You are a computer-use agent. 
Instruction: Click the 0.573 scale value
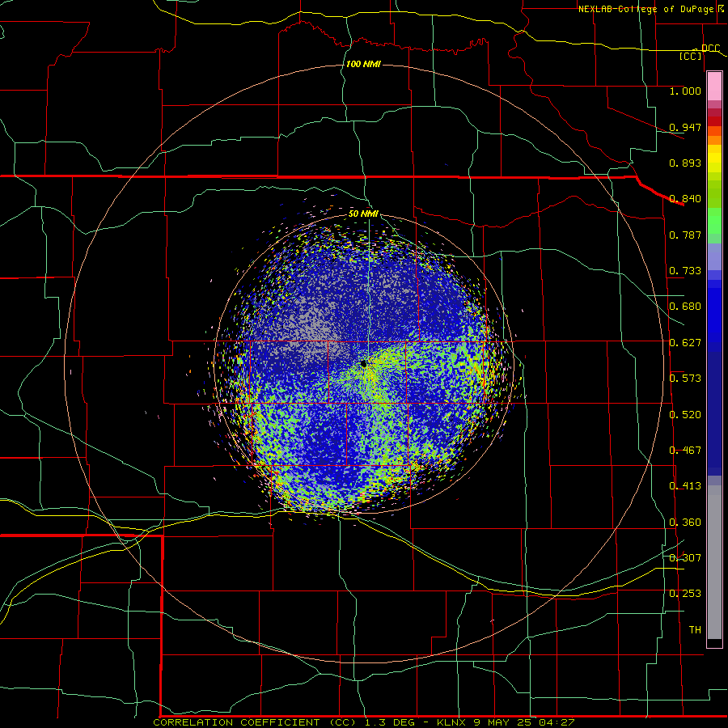(x=685, y=379)
